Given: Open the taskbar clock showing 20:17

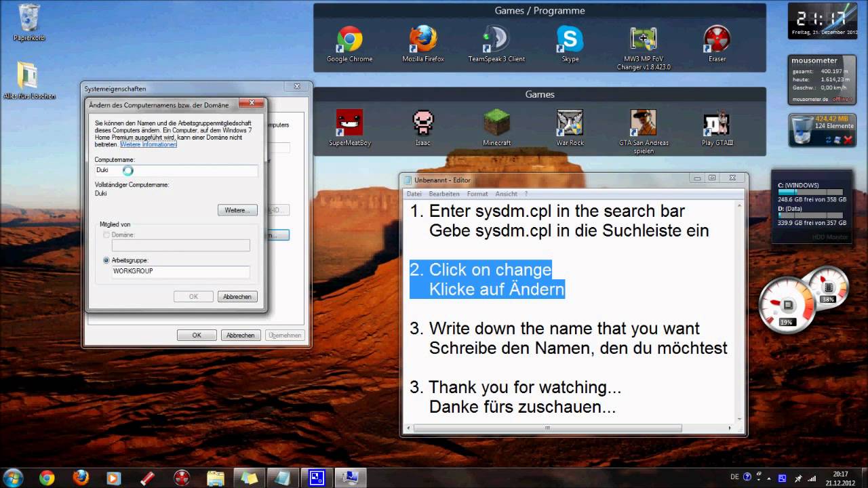Looking at the screenshot, I should pyautogui.click(x=840, y=478).
